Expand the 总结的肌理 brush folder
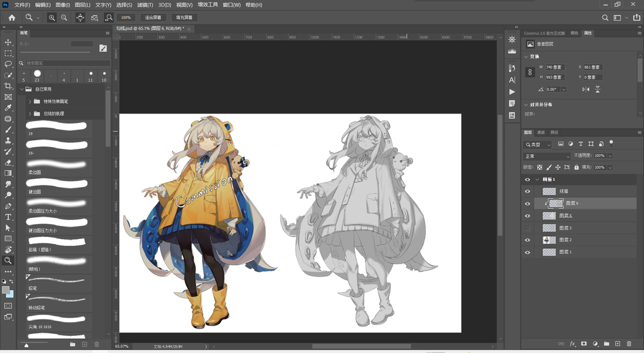The width and height of the screenshot is (644, 353). (x=30, y=114)
